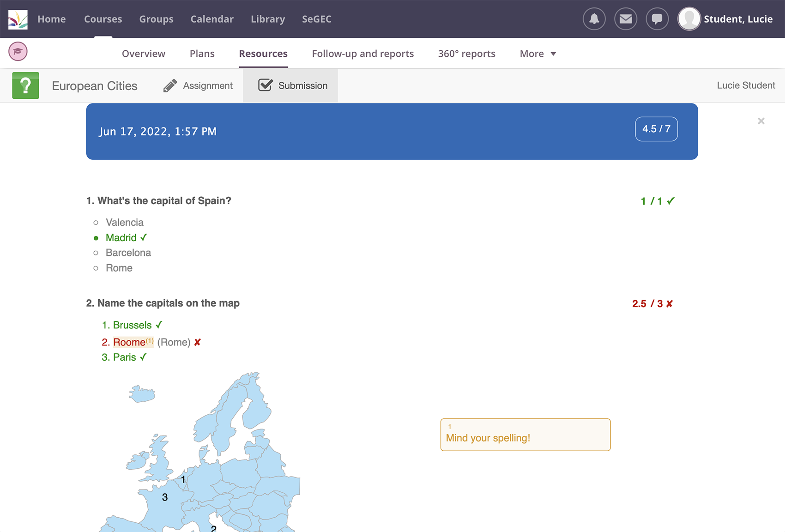Select the Valencia radio option

tap(96, 223)
